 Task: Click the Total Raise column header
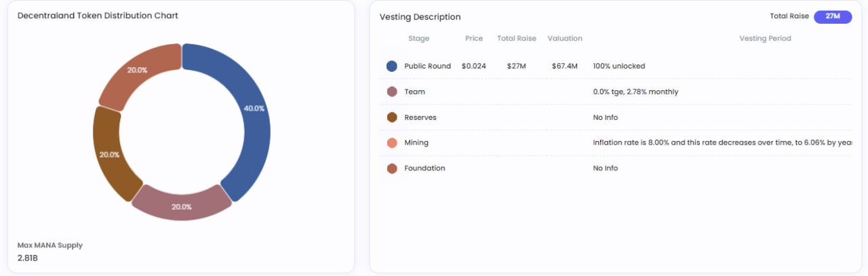click(517, 39)
